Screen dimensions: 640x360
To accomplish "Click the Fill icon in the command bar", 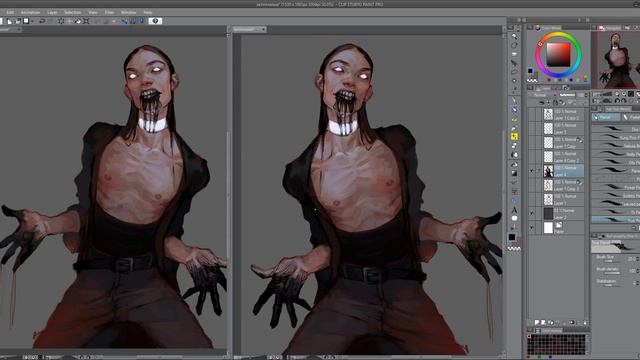I will pos(78,21).
